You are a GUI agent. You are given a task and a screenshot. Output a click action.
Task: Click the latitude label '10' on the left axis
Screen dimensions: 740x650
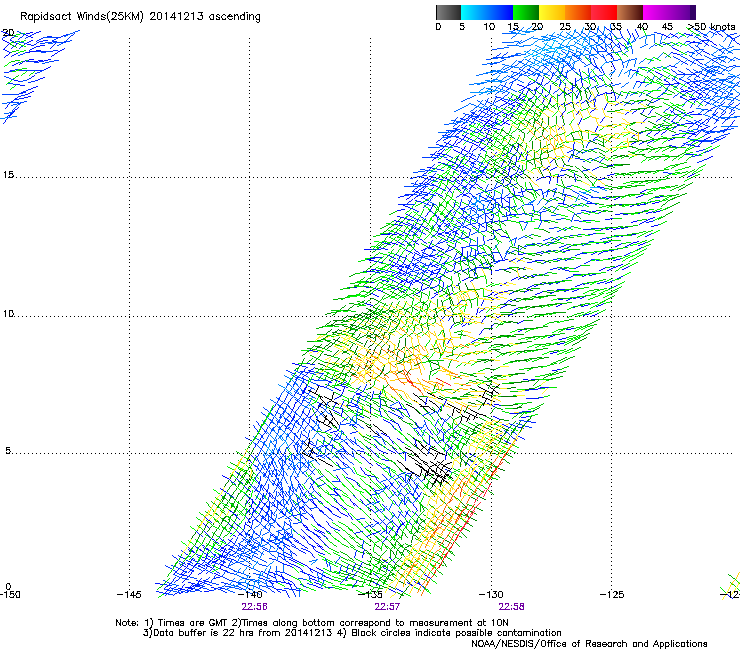click(8, 313)
